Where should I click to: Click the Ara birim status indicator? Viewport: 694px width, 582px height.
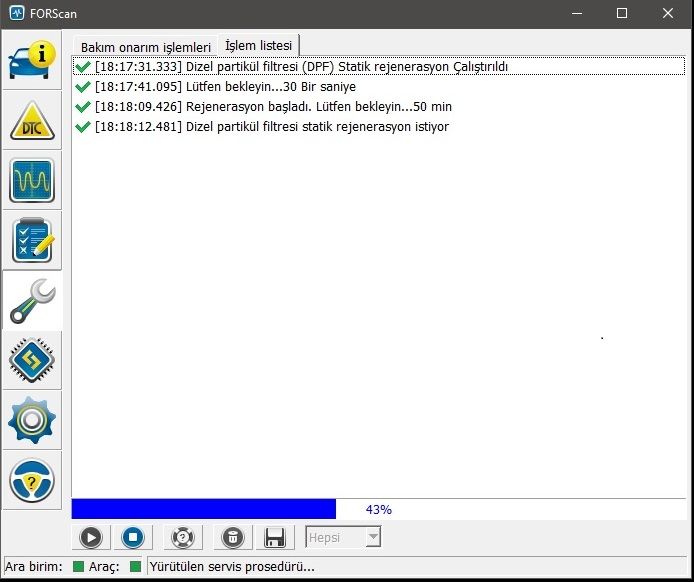pos(78,567)
